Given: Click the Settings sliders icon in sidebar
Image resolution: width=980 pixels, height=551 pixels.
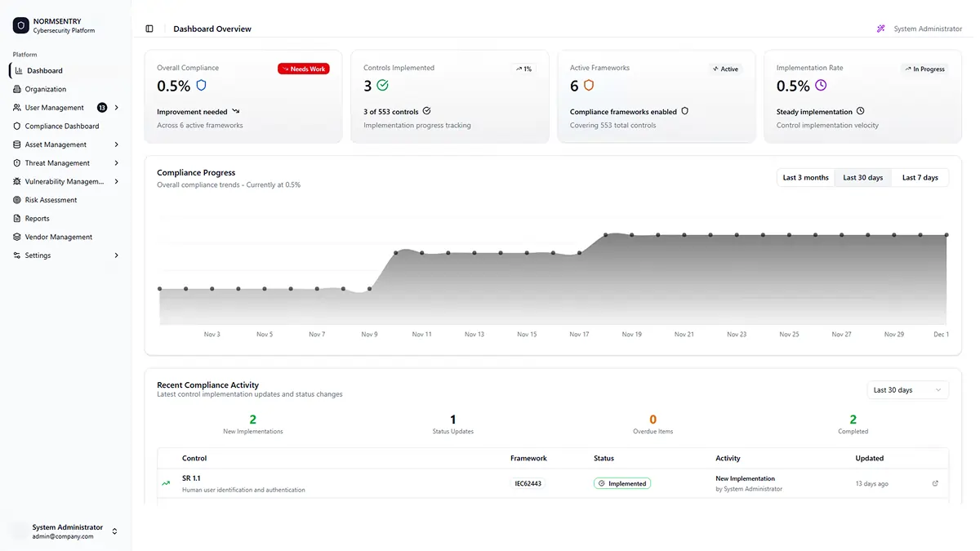Looking at the screenshot, I should tap(17, 256).
